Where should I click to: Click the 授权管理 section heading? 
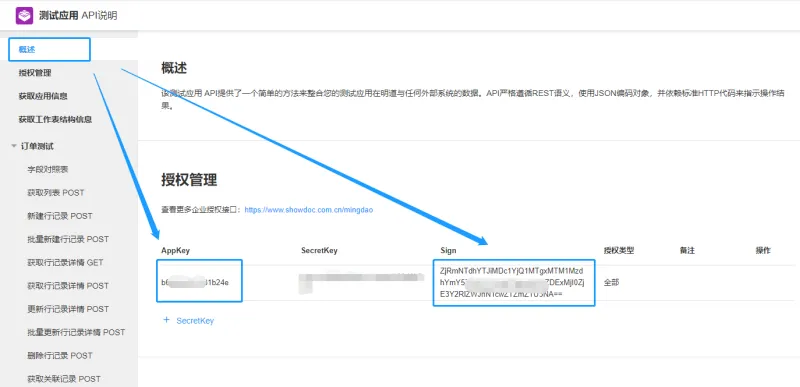coord(189,179)
